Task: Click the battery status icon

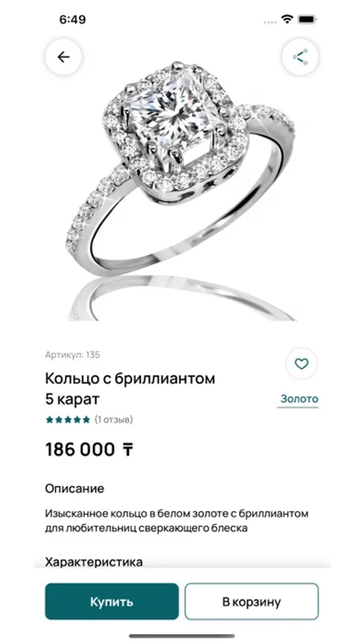Action: click(307, 19)
